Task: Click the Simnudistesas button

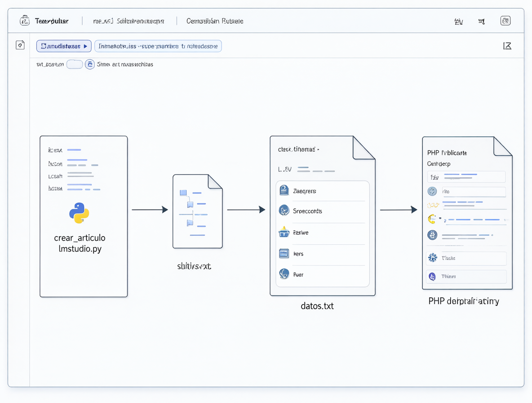Action: pyautogui.click(x=64, y=46)
